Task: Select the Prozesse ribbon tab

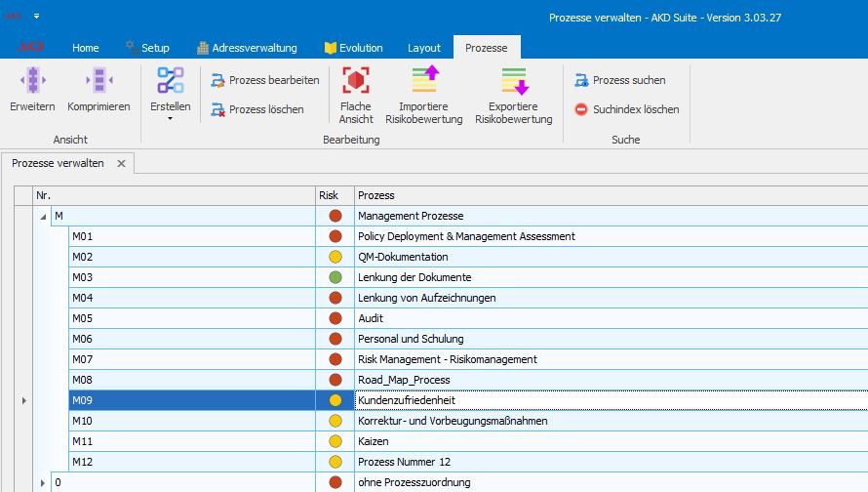Action: (x=487, y=48)
